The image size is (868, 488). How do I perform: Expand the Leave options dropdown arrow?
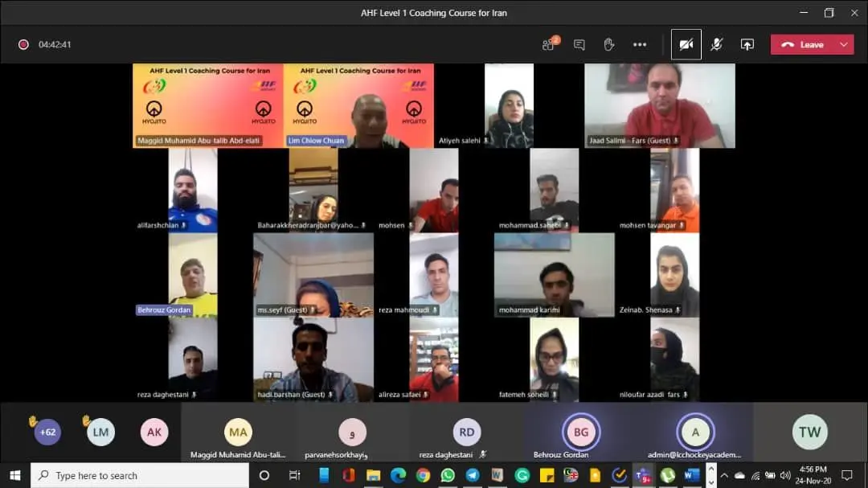point(844,45)
